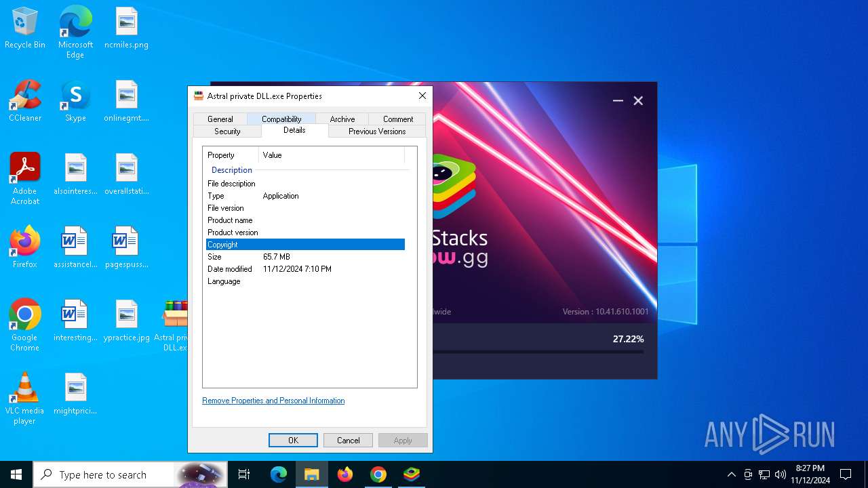The width and height of the screenshot is (868, 488).
Task: Select the alsointeres... image file
Action: (x=75, y=175)
